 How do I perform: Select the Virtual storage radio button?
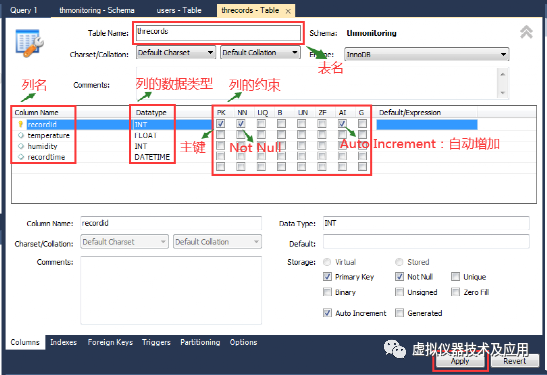tap(327, 262)
